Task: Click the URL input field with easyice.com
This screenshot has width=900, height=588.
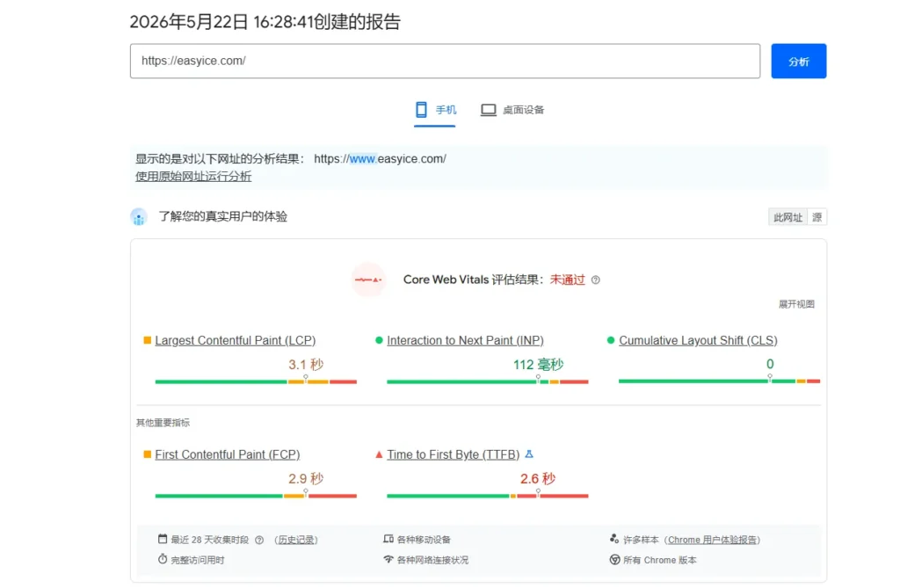Action: tap(445, 61)
